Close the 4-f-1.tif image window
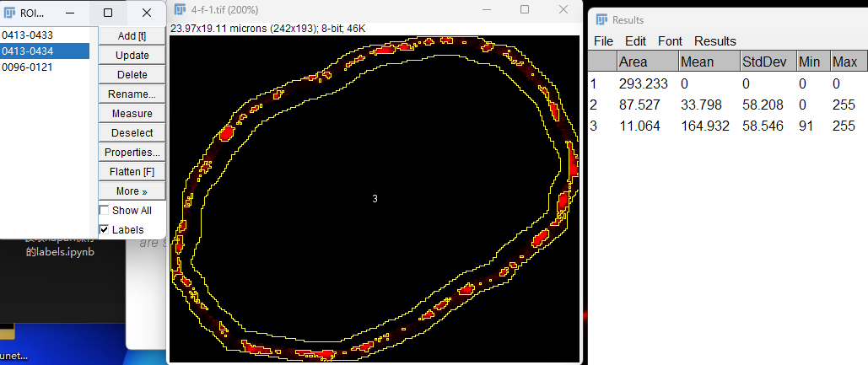868x365 pixels. point(563,9)
